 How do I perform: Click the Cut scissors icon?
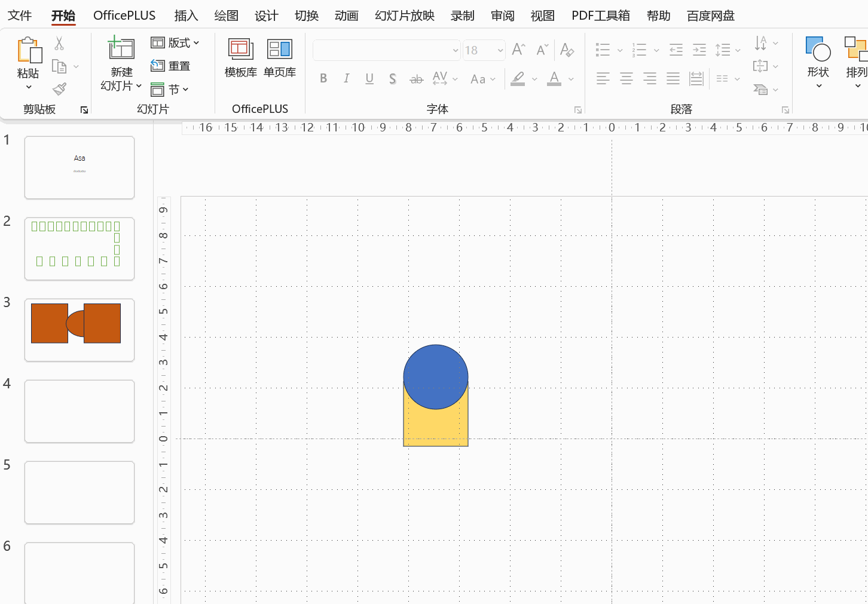pyautogui.click(x=59, y=44)
